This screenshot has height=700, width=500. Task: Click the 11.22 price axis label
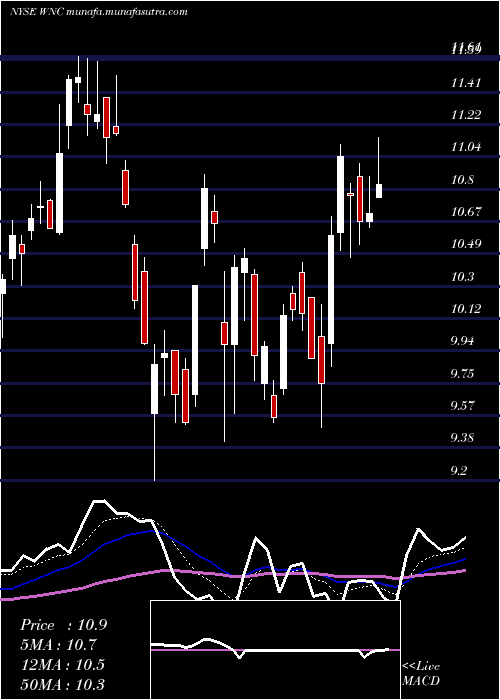click(x=466, y=115)
